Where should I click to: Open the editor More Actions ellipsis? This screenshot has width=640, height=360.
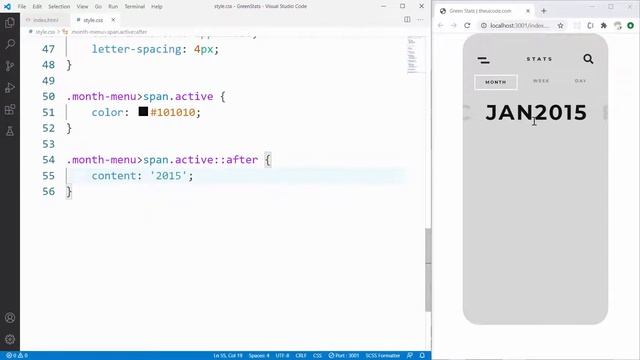(420, 20)
